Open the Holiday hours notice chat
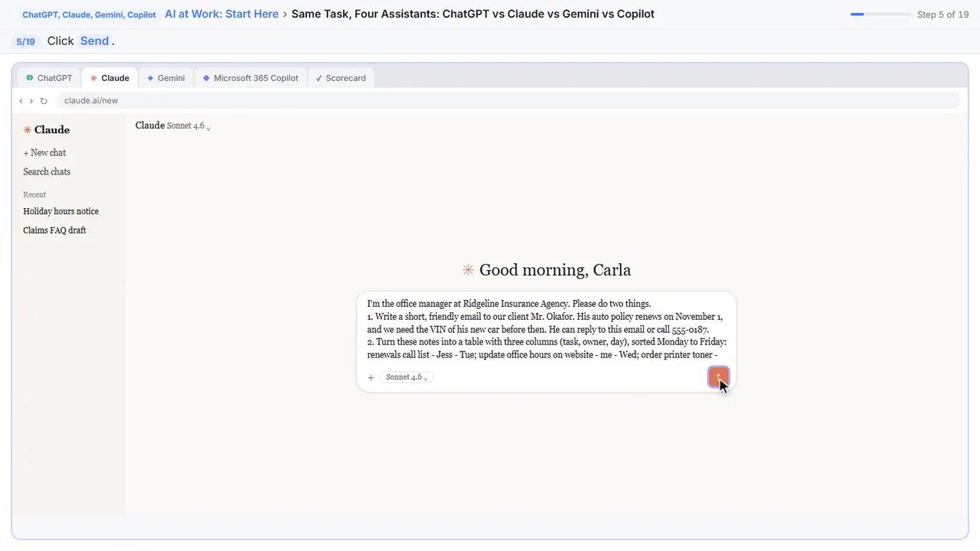The width and height of the screenshot is (980, 551). [x=60, y=211]
